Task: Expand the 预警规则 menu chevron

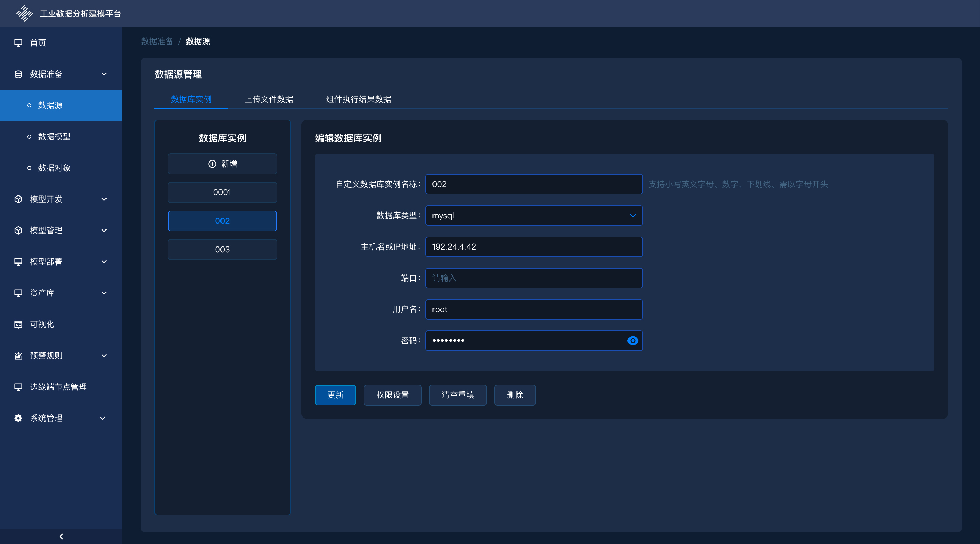Action: click(x=104, y=355)
